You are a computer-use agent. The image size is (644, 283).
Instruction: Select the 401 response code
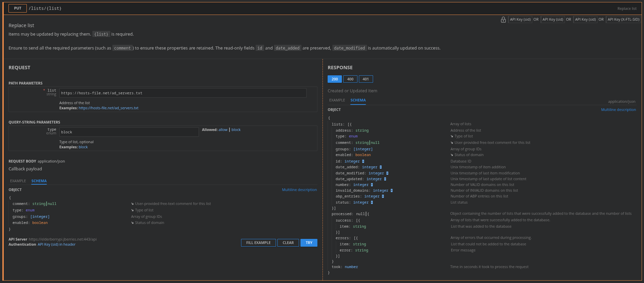(366, 79)
